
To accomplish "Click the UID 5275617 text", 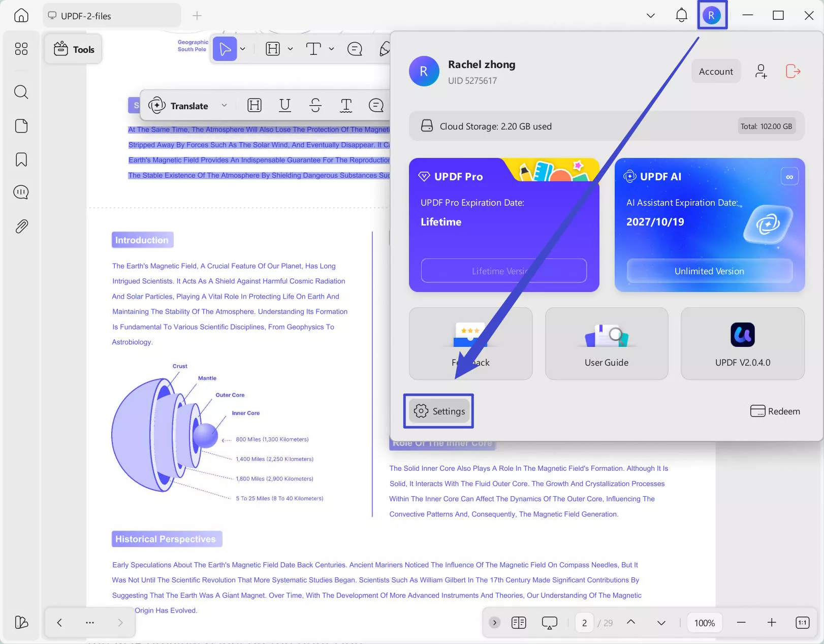I will pyautogui.click(x=472, y=81).
